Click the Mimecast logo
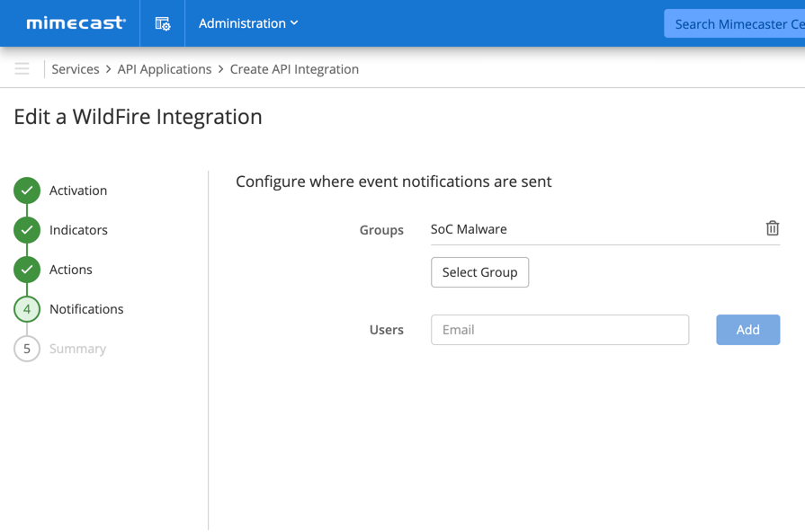This screenshot has height=532, width=805. tap(76, 23)
